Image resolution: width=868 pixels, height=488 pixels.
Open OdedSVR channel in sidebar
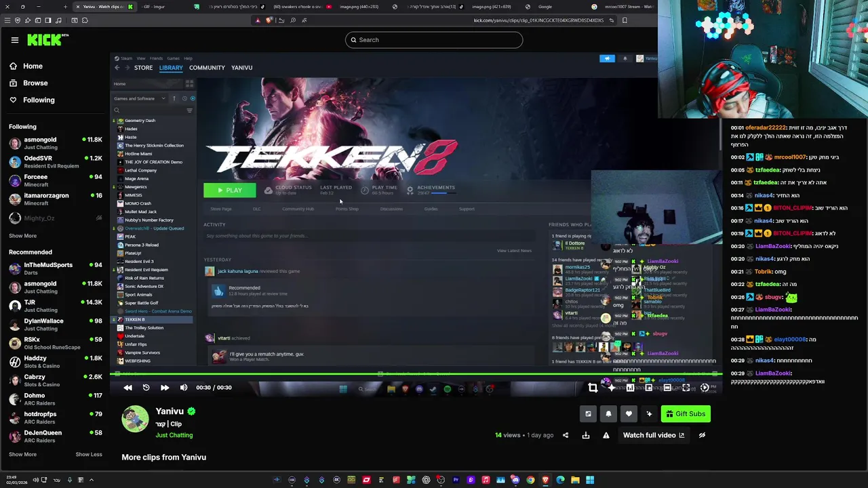(x=56, y=162)
